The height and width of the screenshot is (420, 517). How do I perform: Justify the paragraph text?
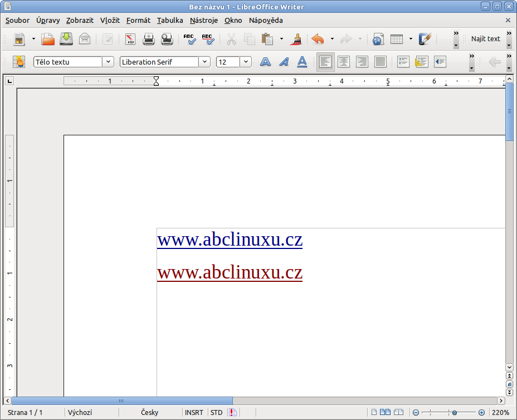pos(381,62)
